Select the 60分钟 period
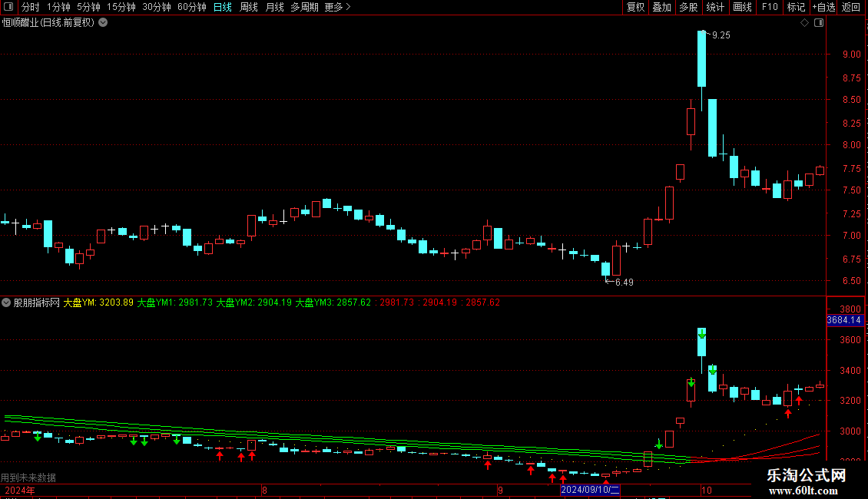 (x=192, y=7)
